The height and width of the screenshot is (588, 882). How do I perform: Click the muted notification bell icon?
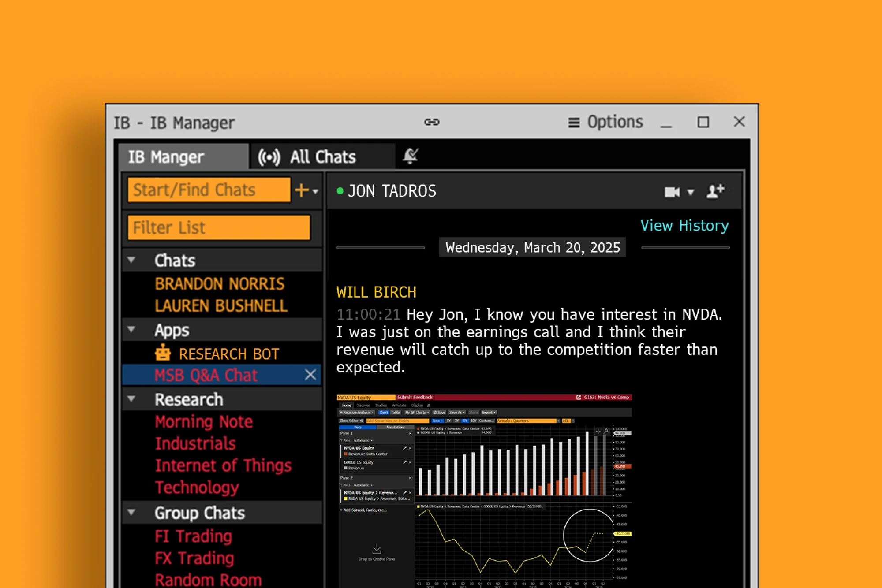pos(410,156)
